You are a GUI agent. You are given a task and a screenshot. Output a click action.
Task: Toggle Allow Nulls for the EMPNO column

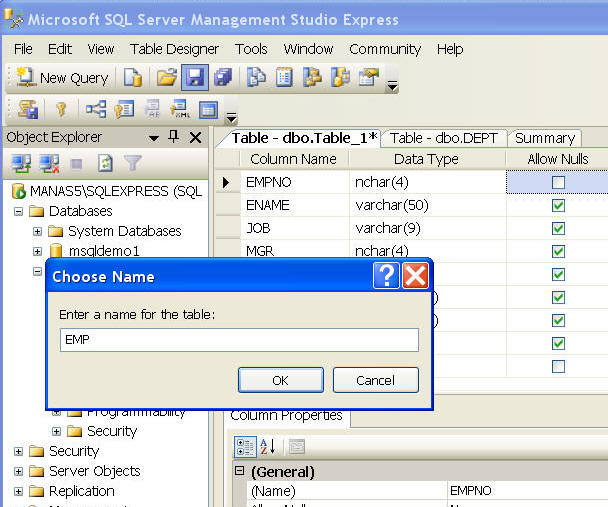(558, 182)
